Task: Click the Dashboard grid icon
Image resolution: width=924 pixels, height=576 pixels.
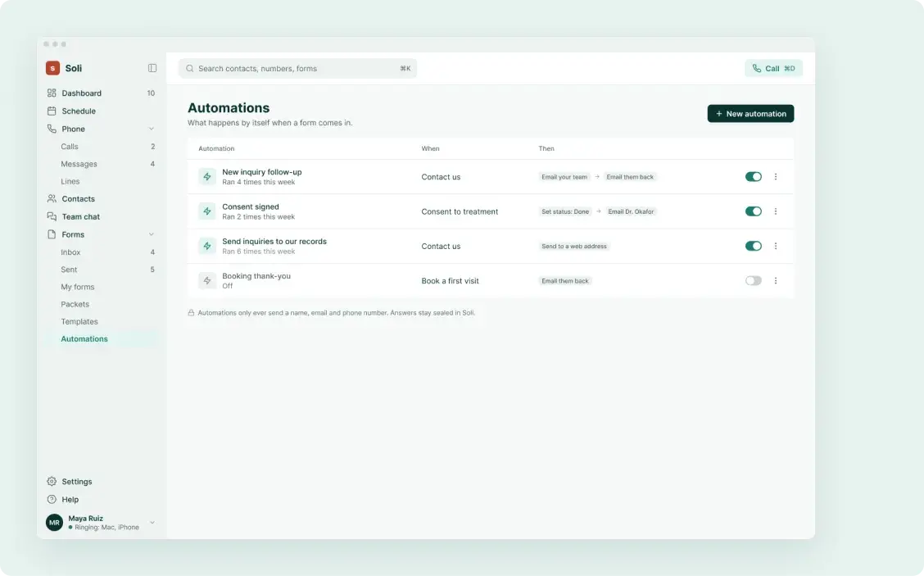Action: coord(52,93)
